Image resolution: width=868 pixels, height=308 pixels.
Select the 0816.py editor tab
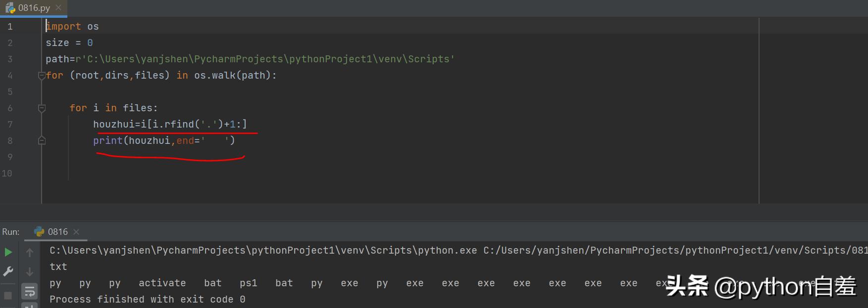click(x=34, y=8)
